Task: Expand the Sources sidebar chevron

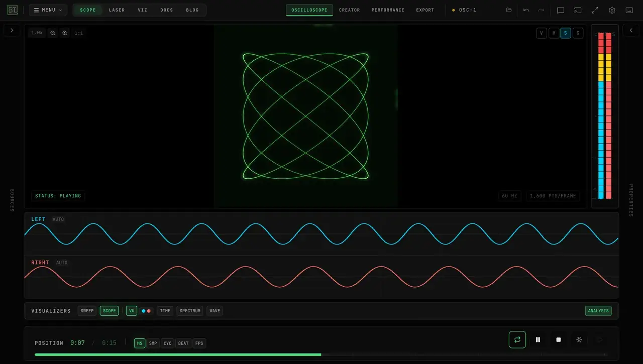Action: [12, 30]
